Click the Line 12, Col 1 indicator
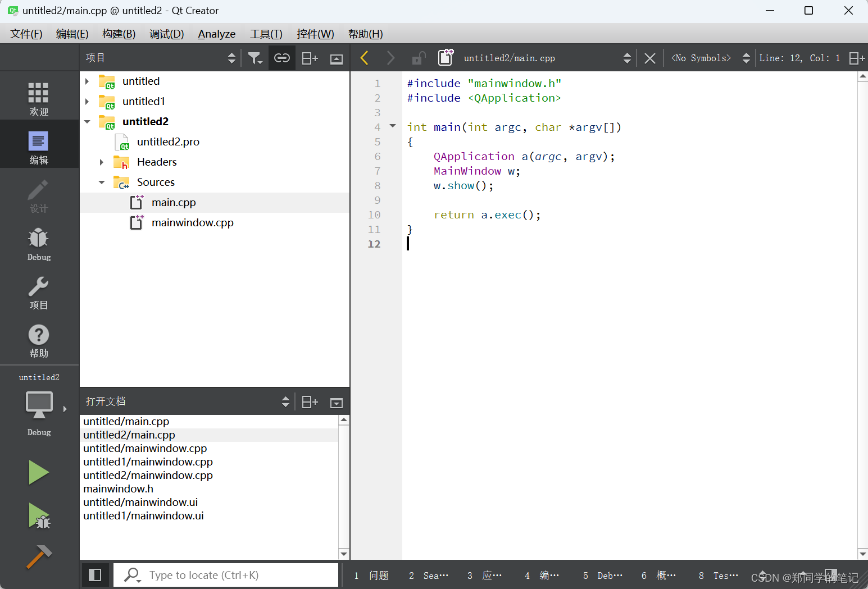 (799, 58)
